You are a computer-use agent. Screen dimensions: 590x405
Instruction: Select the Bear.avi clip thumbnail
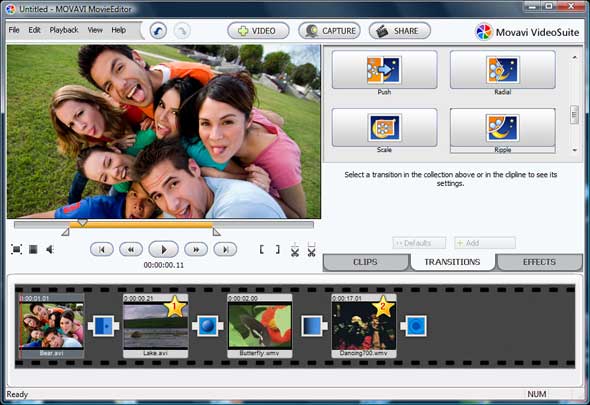(x=52, y=326)
